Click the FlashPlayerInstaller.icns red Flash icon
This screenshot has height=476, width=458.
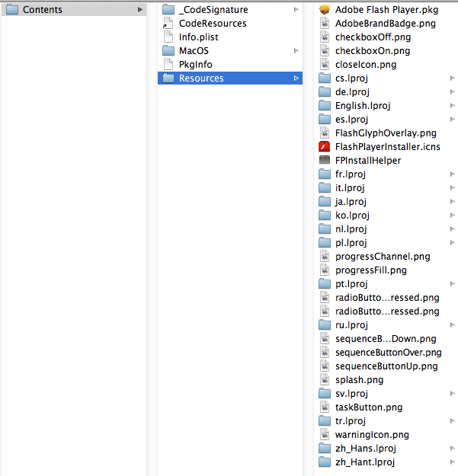325,147
